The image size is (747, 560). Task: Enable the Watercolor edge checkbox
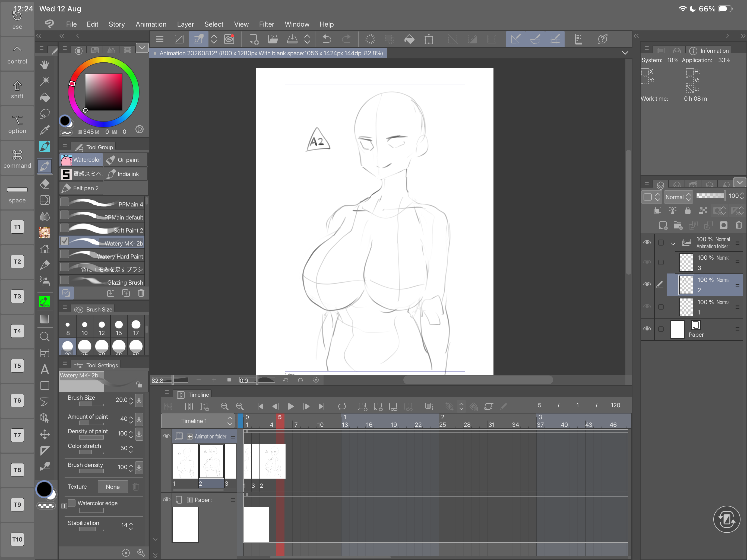click(x=72, y=503)
